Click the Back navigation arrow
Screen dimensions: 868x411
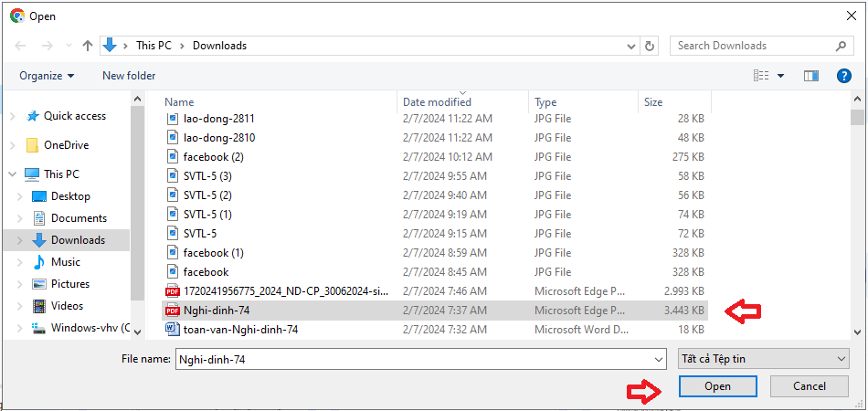click(x=21, y=46)
